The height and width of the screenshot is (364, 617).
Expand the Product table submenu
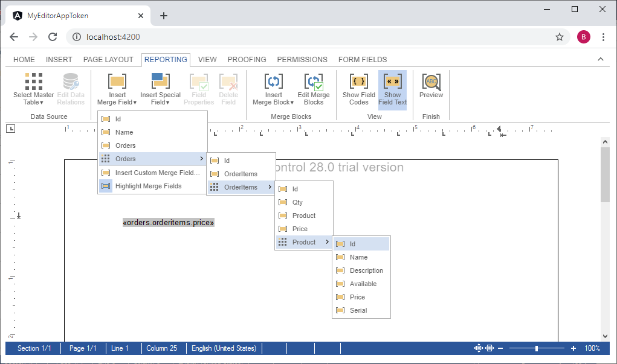point(304,243)
